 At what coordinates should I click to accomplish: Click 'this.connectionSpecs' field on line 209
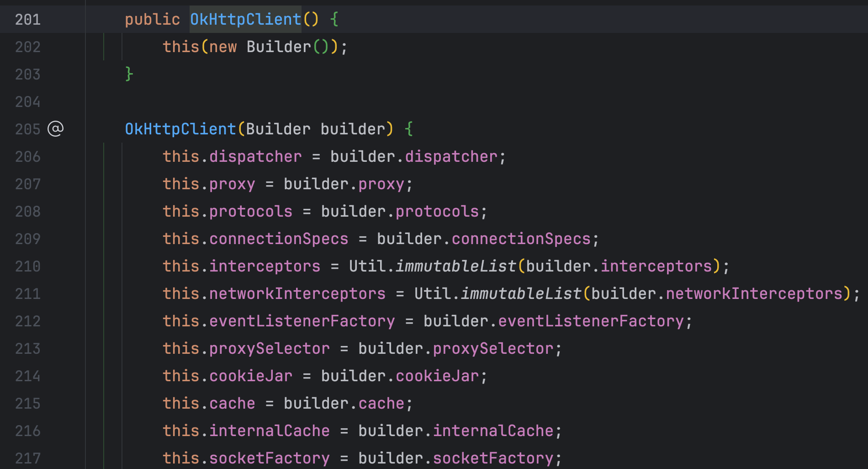255,239
